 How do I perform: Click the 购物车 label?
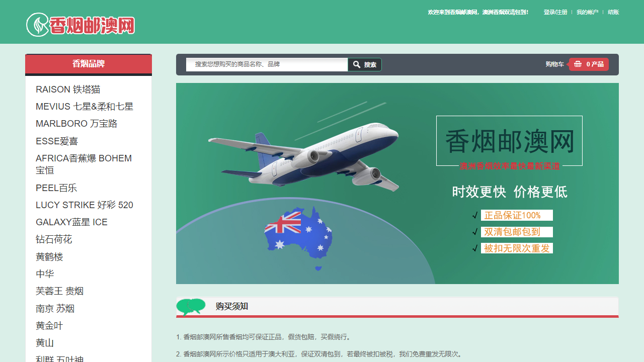(554, 64)
